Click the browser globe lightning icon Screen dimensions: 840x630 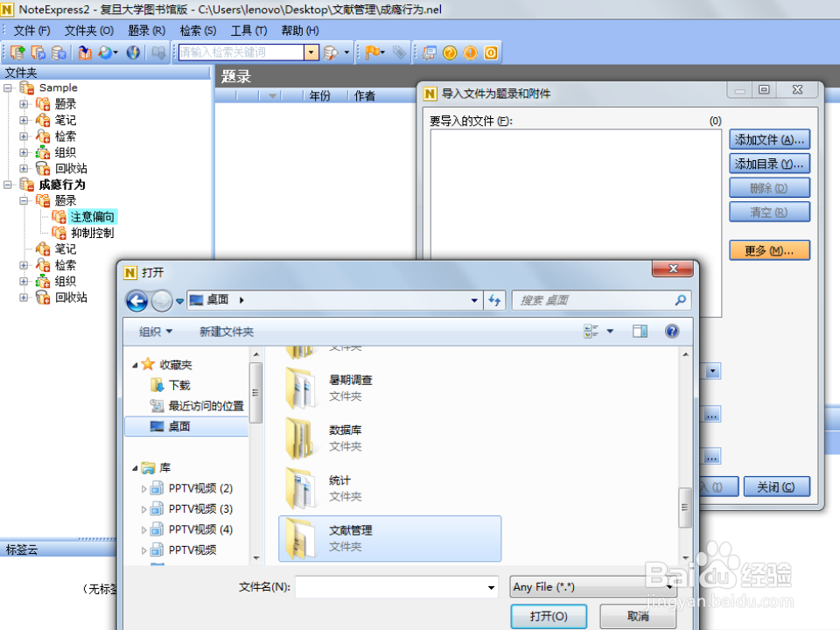tap(133, 52)
